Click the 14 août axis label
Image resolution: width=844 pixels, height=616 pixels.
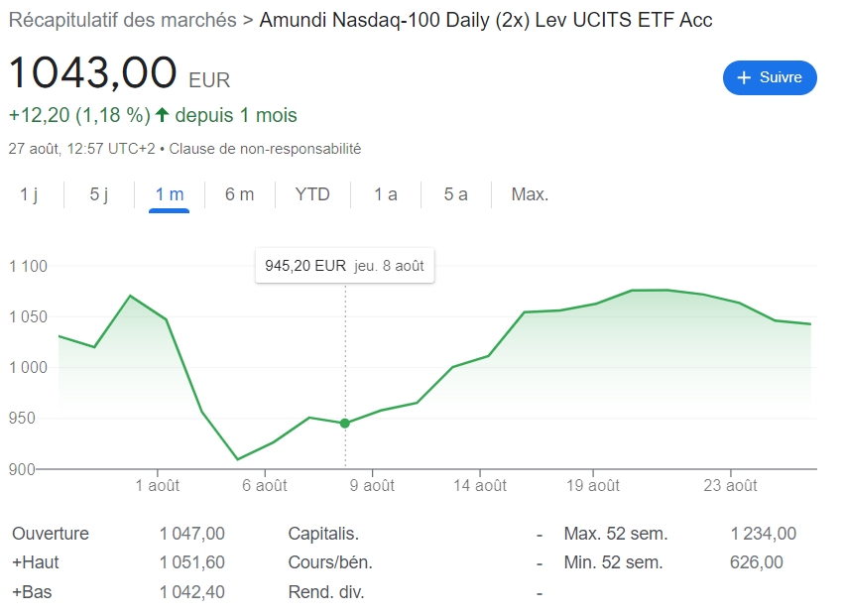pos(480,486)
